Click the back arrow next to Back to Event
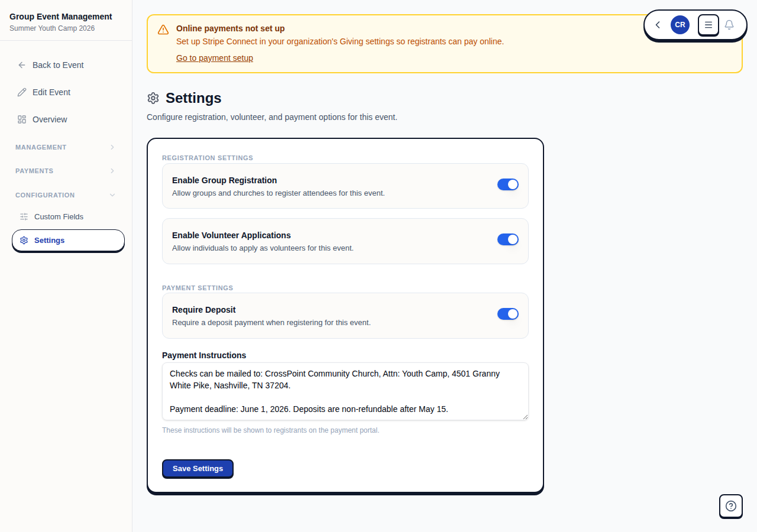Viewport: 757px width, 532px height. point(21,65)
